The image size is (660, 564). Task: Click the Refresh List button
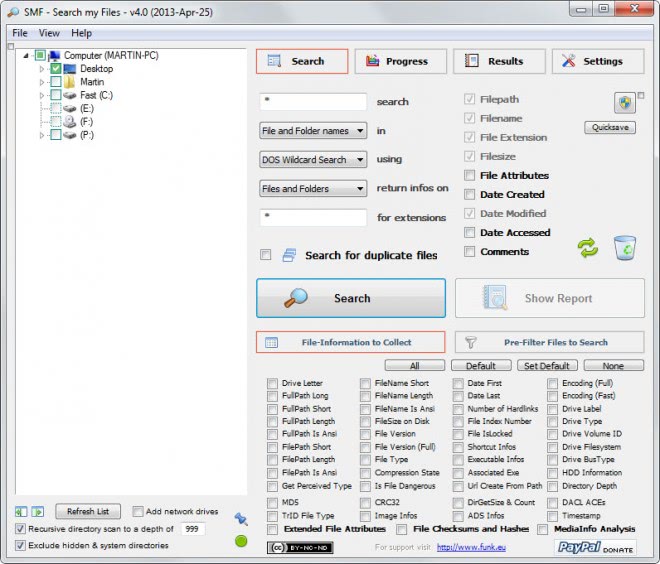88,511
